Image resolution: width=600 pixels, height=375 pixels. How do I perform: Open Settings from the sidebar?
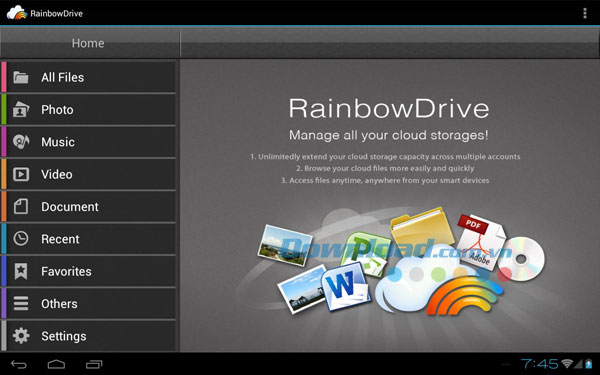coord(88,336)
